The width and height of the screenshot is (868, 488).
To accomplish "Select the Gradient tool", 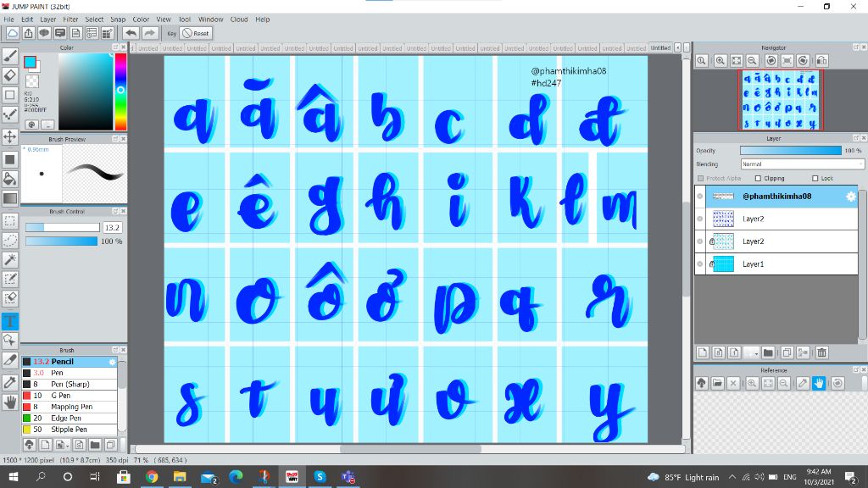I will pyautogui.click(x=10, y=198).
